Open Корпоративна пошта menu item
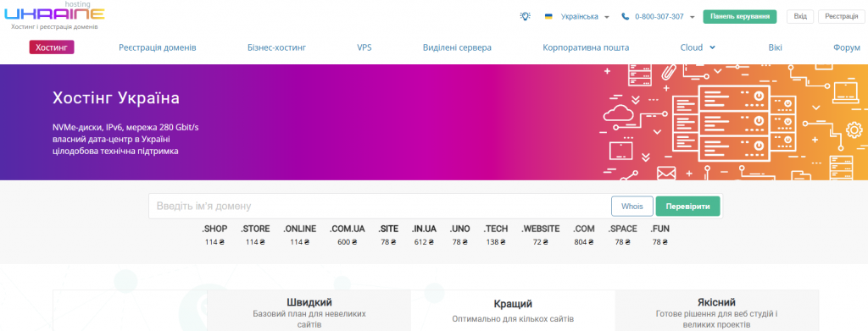 (586, 47)
